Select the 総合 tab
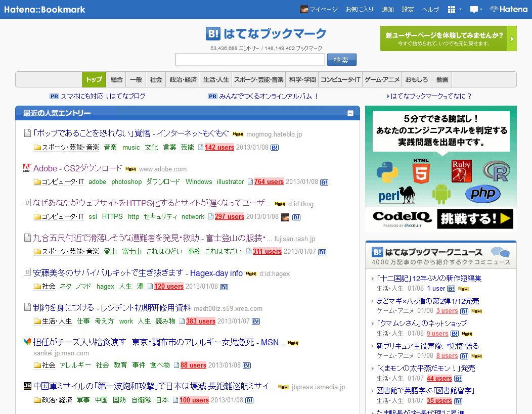 coord(116,80)
